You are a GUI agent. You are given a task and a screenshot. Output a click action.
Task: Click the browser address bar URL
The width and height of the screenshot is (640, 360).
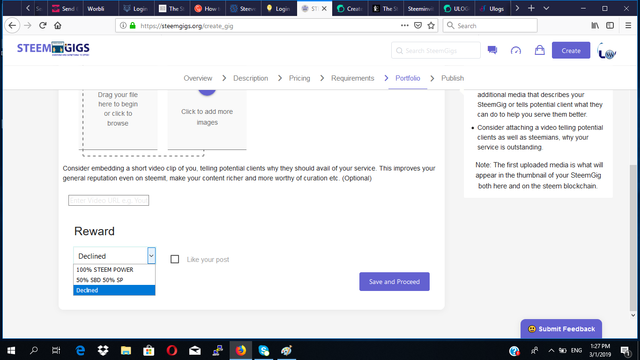[187, 26]
